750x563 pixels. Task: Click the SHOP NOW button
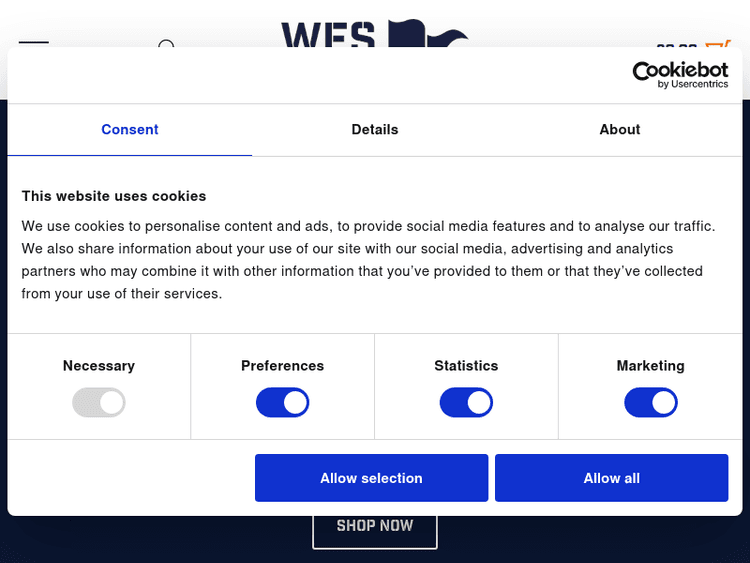tap(375, 526)
